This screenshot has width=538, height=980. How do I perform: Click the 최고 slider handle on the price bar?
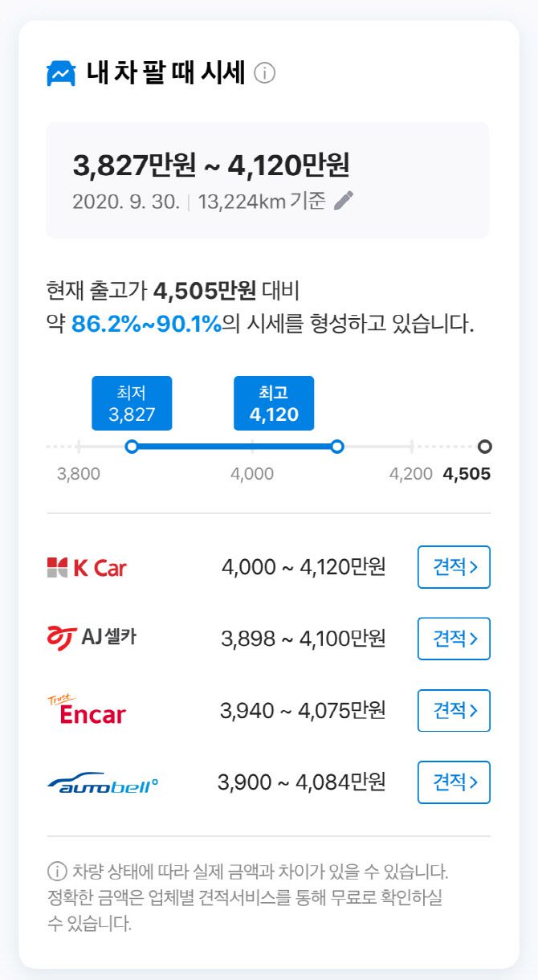tap(337, 447)
